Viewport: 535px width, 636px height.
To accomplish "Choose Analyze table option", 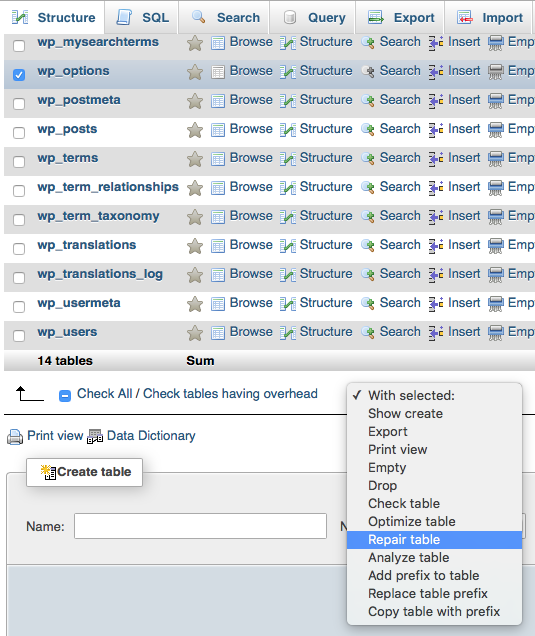I will [434, 557].
